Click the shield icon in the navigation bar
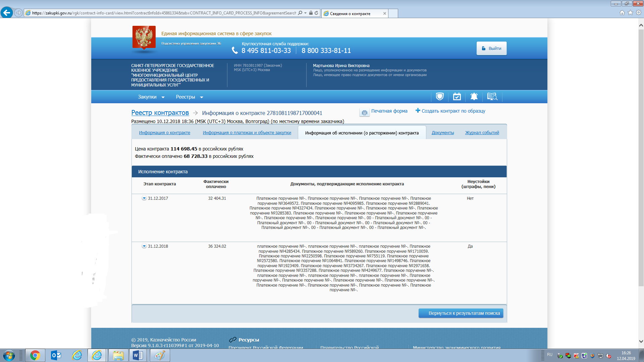 pos(439,97)
